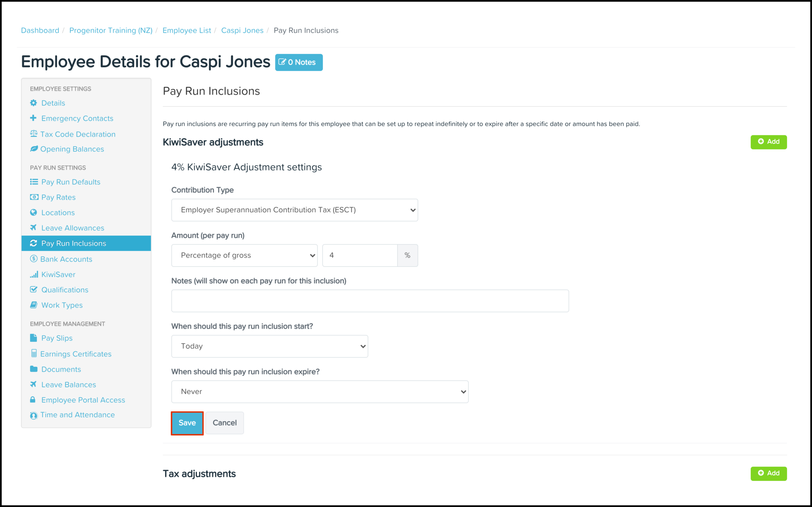Open the Contribution Type dropdown
Viewport: 812px width, 507px height.
coord(294,210)
